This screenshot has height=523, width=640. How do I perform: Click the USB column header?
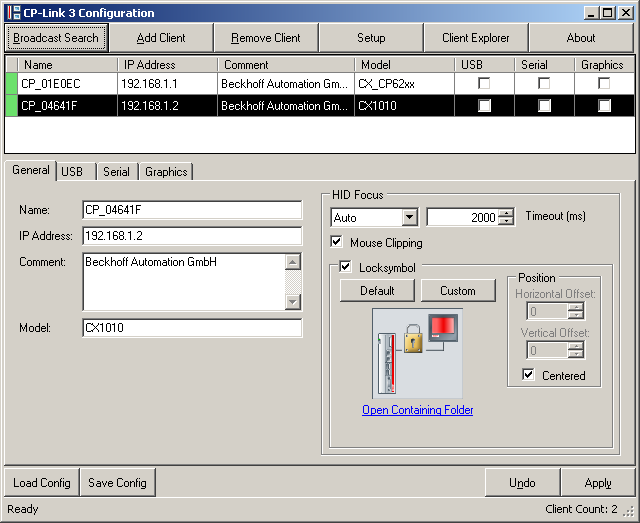(x=484, y=65)
